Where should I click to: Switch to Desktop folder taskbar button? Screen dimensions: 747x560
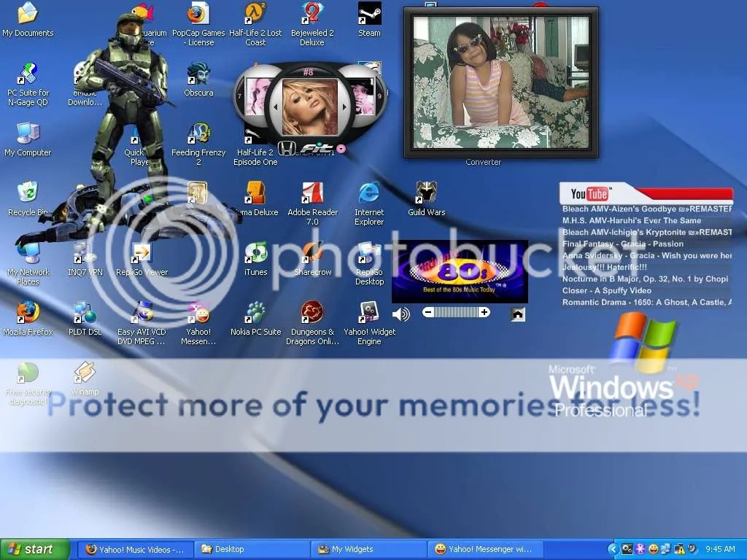tap(252, 549)
